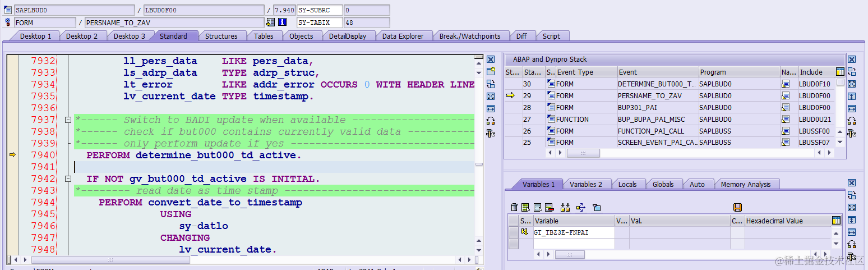
Task: Open the Tables tab
Action: [264, 36]
